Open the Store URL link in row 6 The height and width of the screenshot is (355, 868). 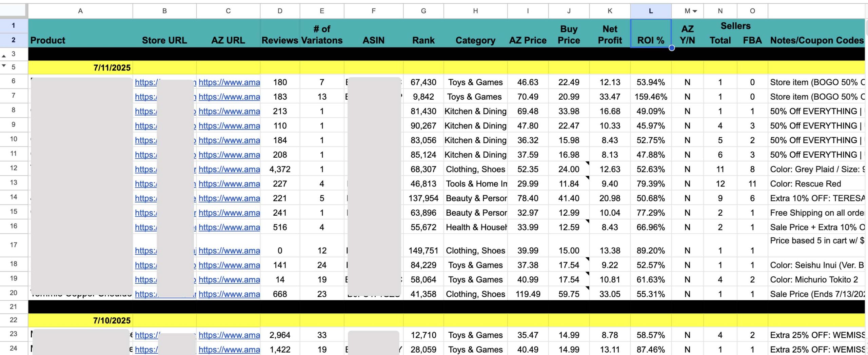(x=146, y=82)
